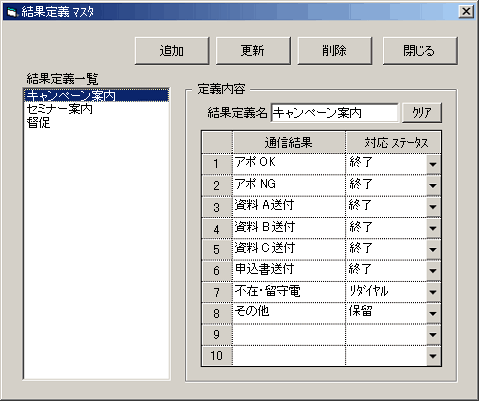Click the 閉じる button

point(420,51)
